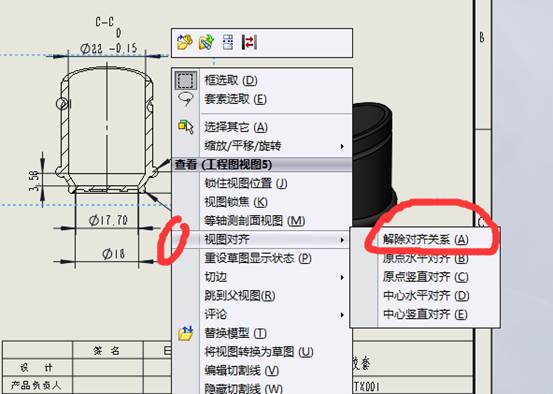The image size is (553, 394).
Task: Click the arrow next to 视图对齐
Action: click(x=342, y=240)
